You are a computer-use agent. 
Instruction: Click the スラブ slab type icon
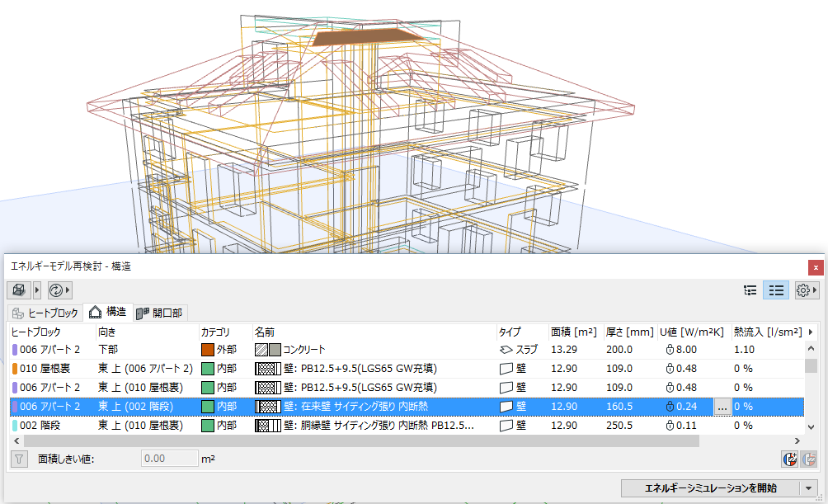pos(506,350)
